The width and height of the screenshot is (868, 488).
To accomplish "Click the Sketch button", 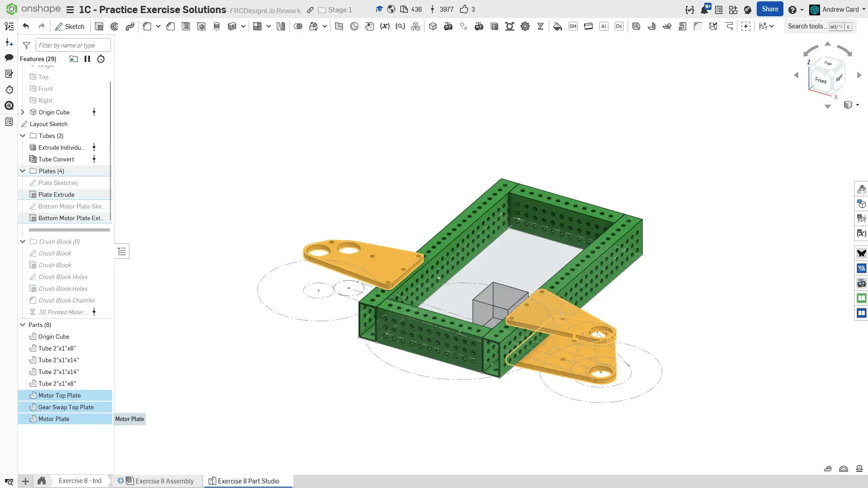I will pos(70,26).
